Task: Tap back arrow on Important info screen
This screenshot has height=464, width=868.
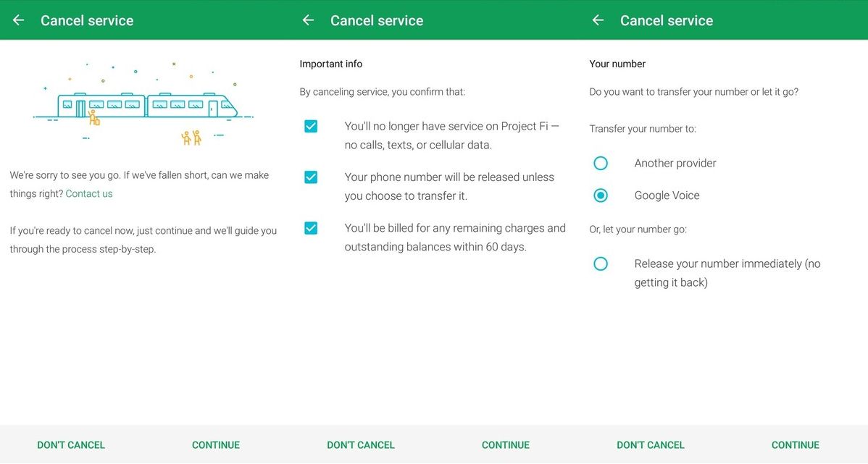Action: click(309, 20)
